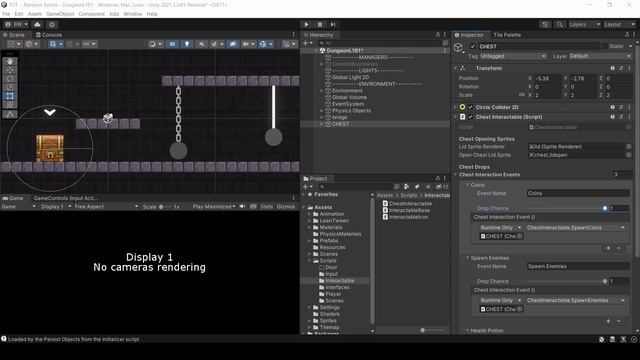This screenshot has height=360, width=640.
Task: Select the Hand view tool in Scene
Action: 10,61
